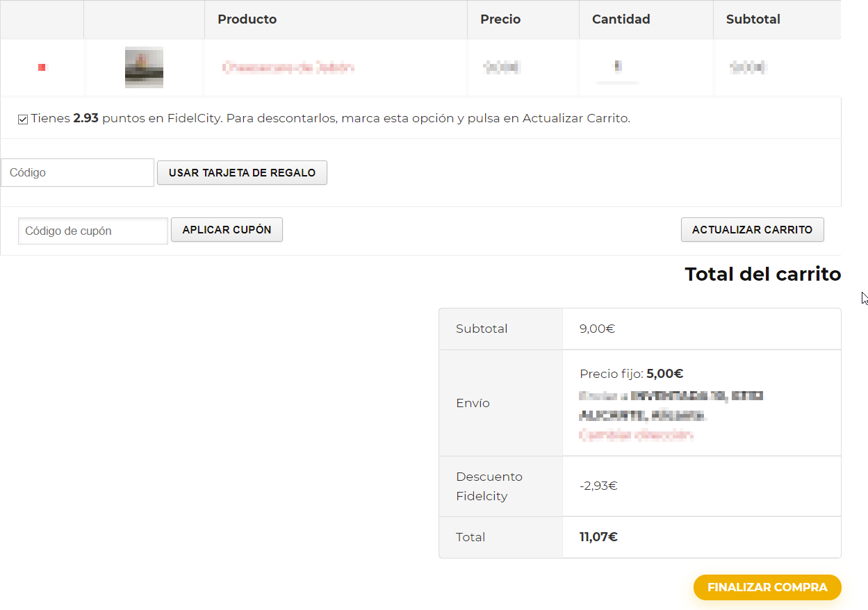Click into the Código de cupón field
The image size is (868, 610).
tap(93, 231)
